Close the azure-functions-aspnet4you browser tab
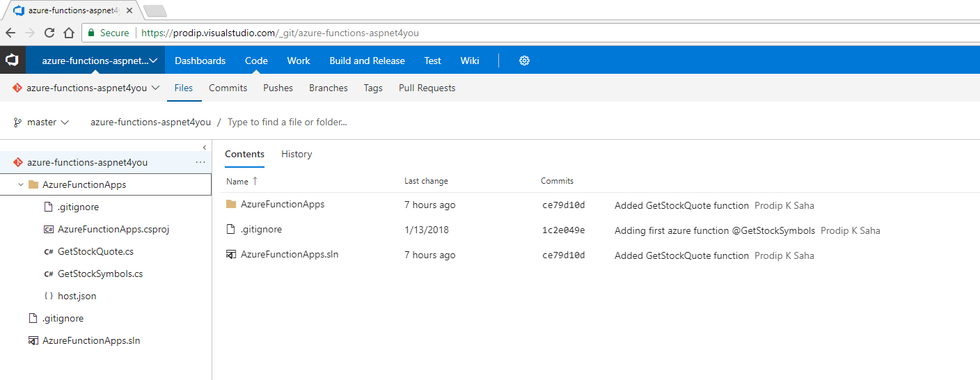The height and width of the screenshot is (380, 980). click(x=129, y=10)
